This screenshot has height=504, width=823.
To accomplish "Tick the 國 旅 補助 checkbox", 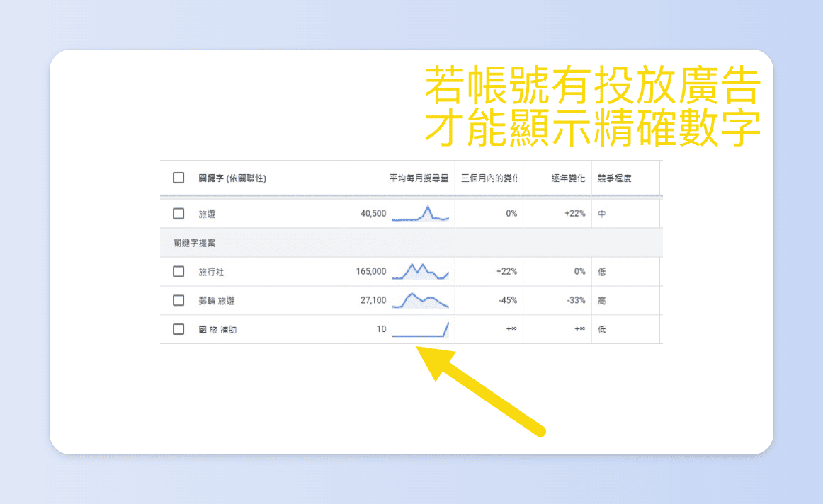I will click(178, 329).
